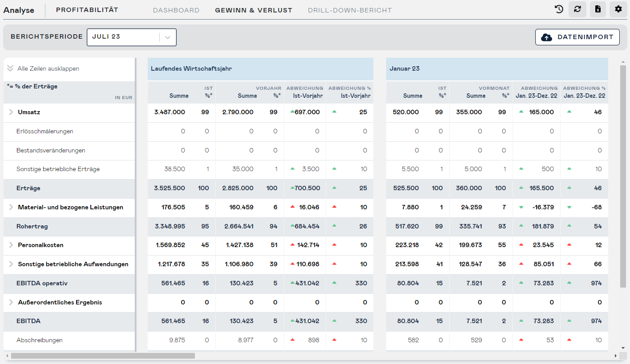This screenshot has height=364, width=630.
Task: Expand Sonstige betriebliche Aufwendungen row
Action: tap(11, 264)
